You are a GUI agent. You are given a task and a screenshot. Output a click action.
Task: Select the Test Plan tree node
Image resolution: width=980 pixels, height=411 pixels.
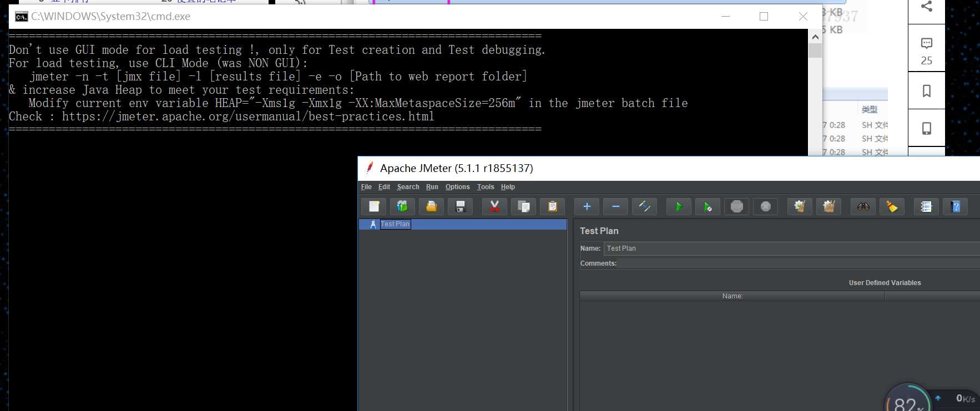coord(395,224)
